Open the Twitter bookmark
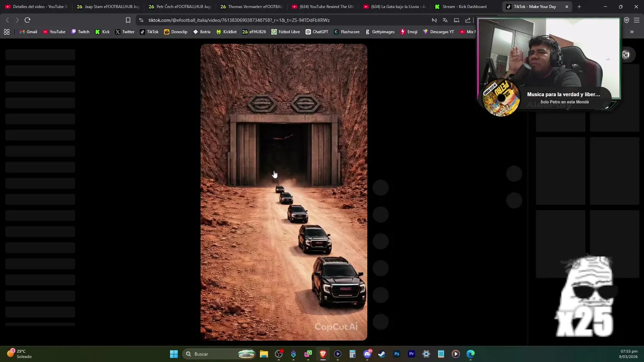The image size is (644, 362). (125, 32)
